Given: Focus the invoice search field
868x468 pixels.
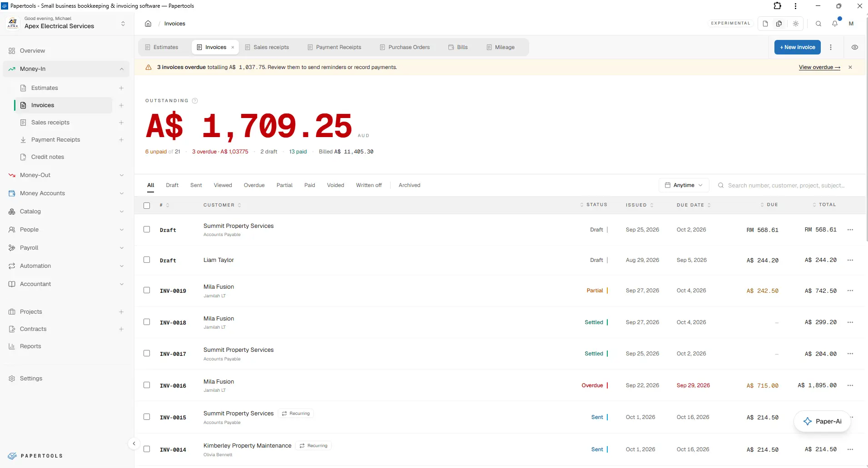Looking at the screenshot, I should pyautogui.click(x=786, y=185).
